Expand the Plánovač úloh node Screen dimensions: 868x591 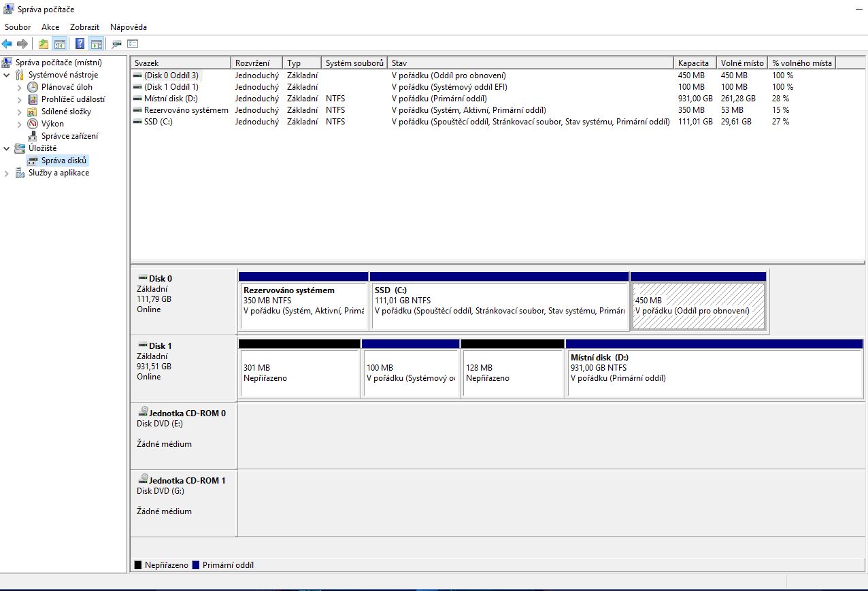19,87
